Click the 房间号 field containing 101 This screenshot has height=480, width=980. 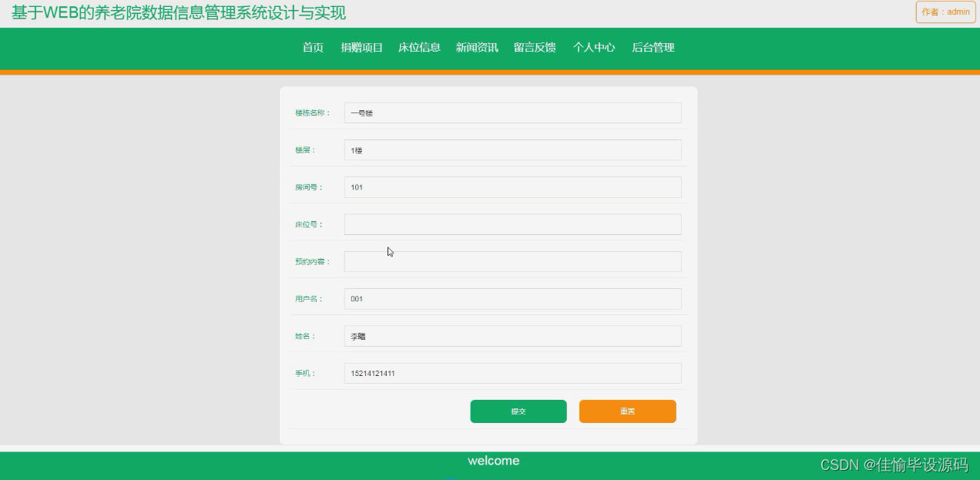point(512,186)
